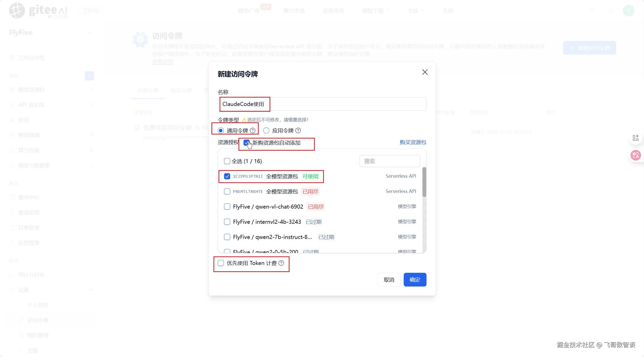This screenshot has height=357, width=644.
Task: Click the help icon beside 通用令牌
Action: (x=252, y=130)
